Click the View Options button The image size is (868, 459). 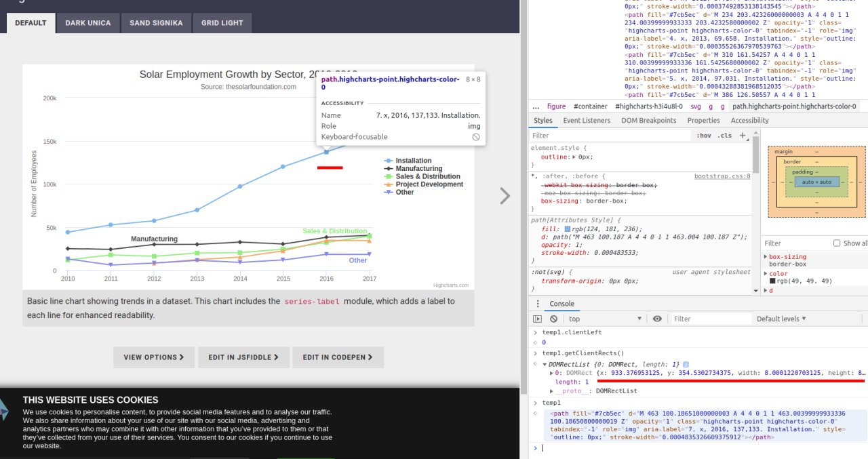154,357
